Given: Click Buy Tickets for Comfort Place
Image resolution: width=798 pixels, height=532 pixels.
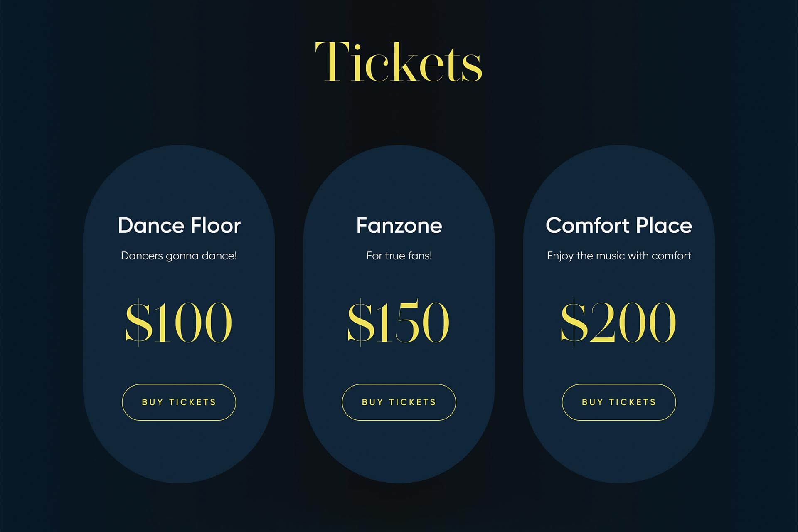Looking at the screenshot, I should 619,402.
